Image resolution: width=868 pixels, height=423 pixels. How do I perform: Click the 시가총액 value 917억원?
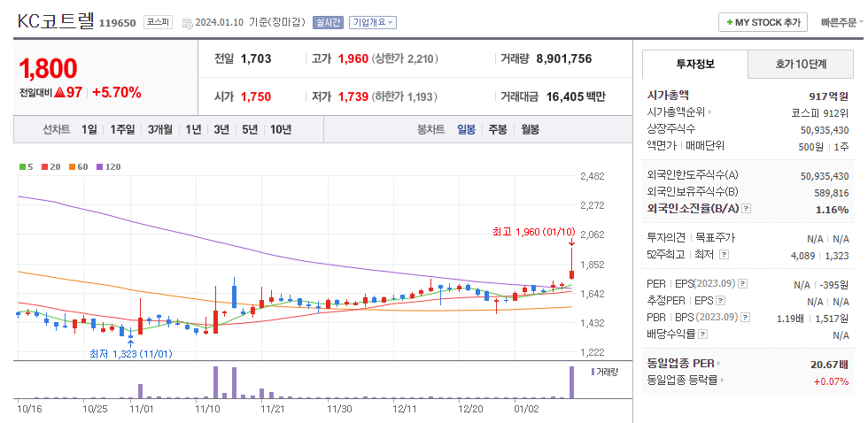coord(829,96)
